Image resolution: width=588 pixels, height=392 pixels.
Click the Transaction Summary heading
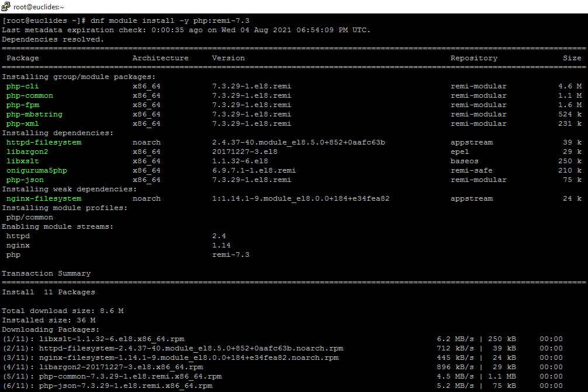pyautogui.click(x=46, y=273)
